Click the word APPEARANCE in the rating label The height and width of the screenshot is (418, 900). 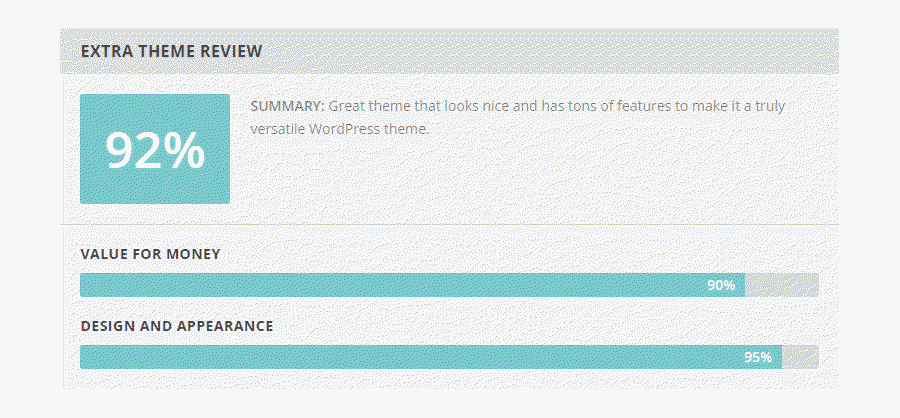(224, 326)
